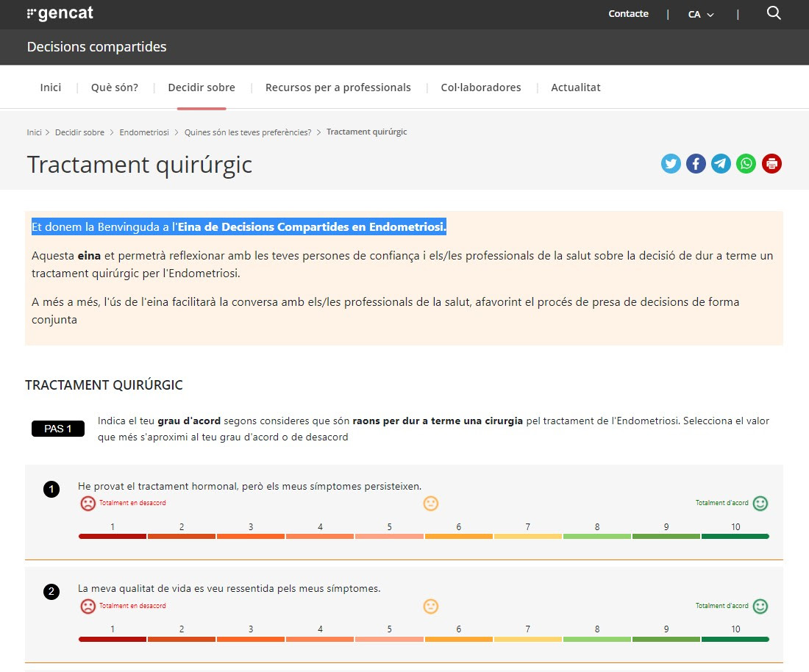Share page via WhatsApp icon
809x672 pixels.
point(746,164)
